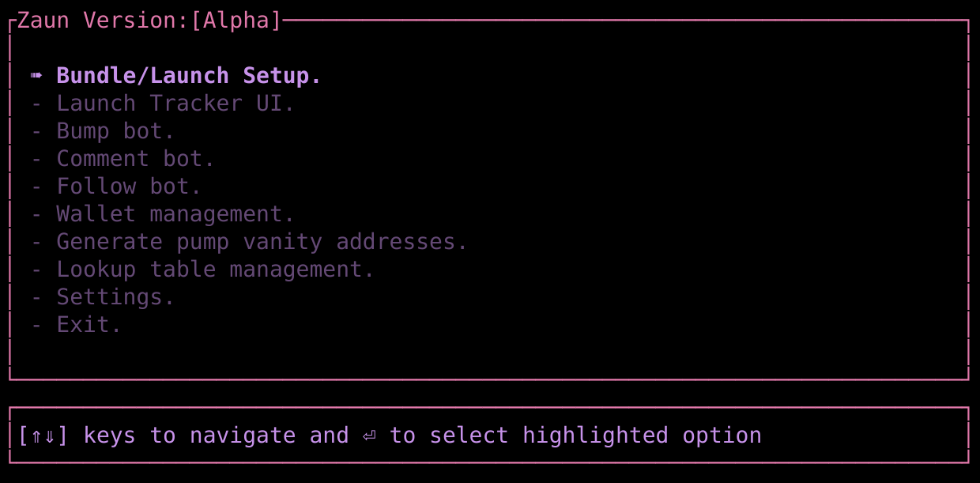Go to the Settings menu item
980x483 pixels.
tap(115, 297)
